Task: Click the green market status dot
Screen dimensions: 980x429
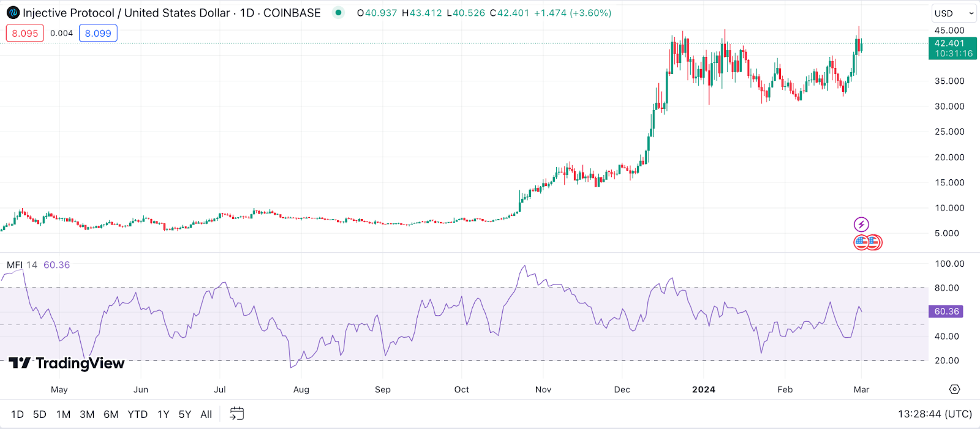Action: tap(338, 12)
